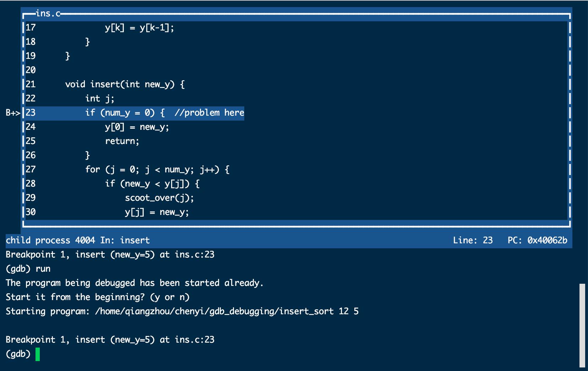
Task: Click the last 'Breakpoint 1, insert' output line
Action: [110, 340]
